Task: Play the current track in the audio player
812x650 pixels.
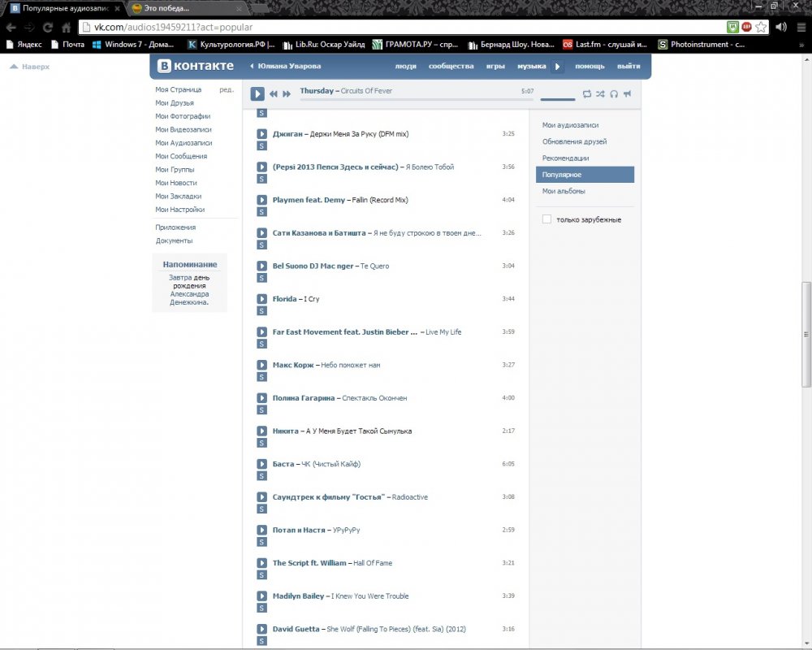Action: click(257, 94)
